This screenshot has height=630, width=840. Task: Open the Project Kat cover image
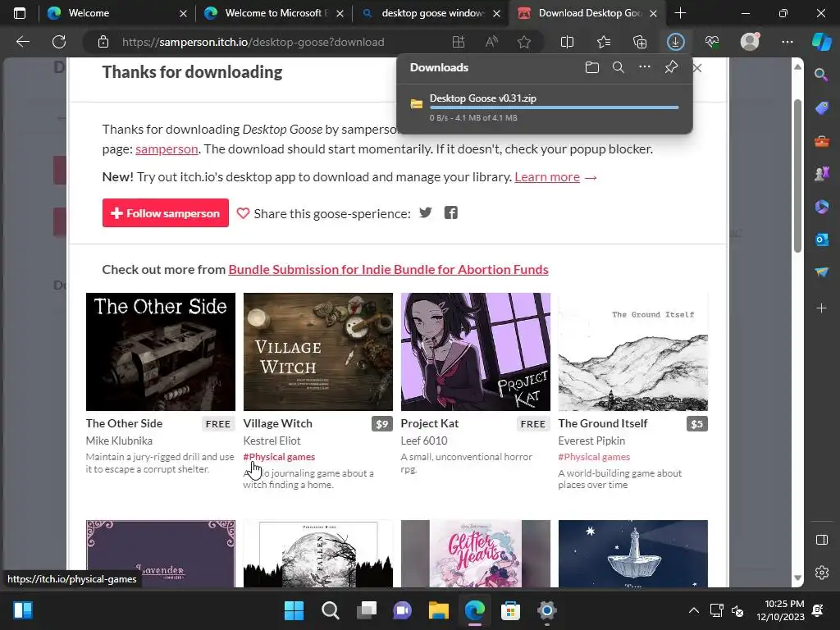[x=475, y=352]
